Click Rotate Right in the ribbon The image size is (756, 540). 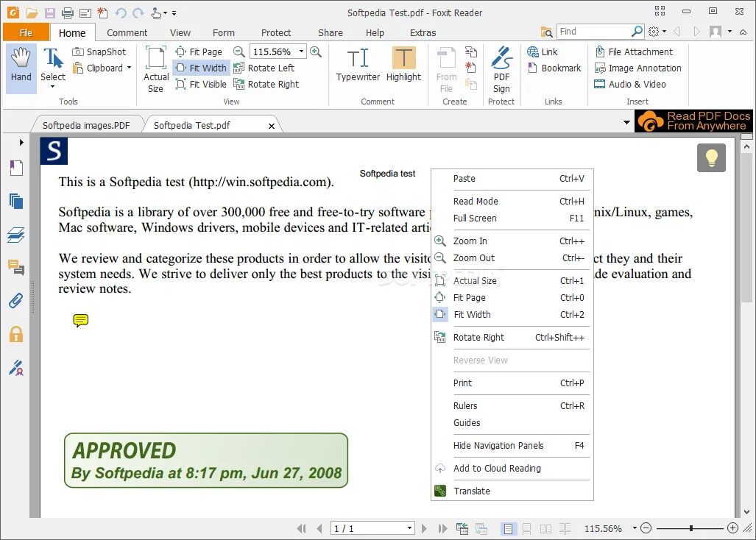pyautogui.click(x=266, y=85)
